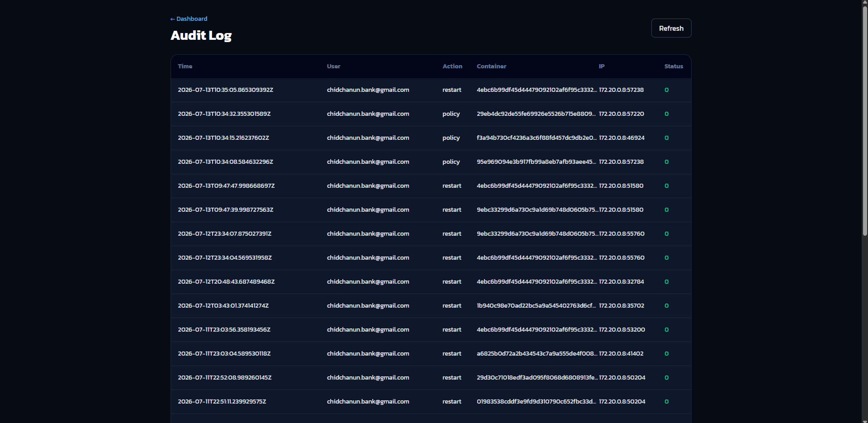Click restart action in 20:48:43 row

(452, 282)
